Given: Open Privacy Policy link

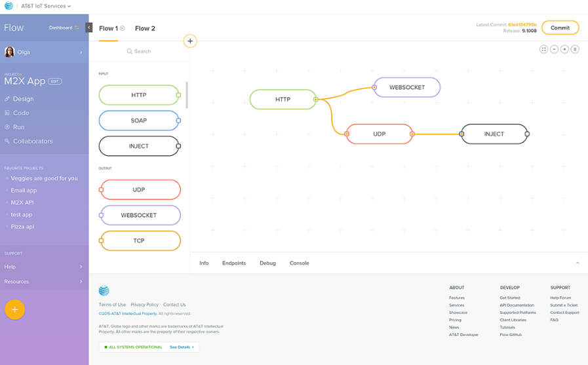Looking at the screenshot, I should 144,305.
